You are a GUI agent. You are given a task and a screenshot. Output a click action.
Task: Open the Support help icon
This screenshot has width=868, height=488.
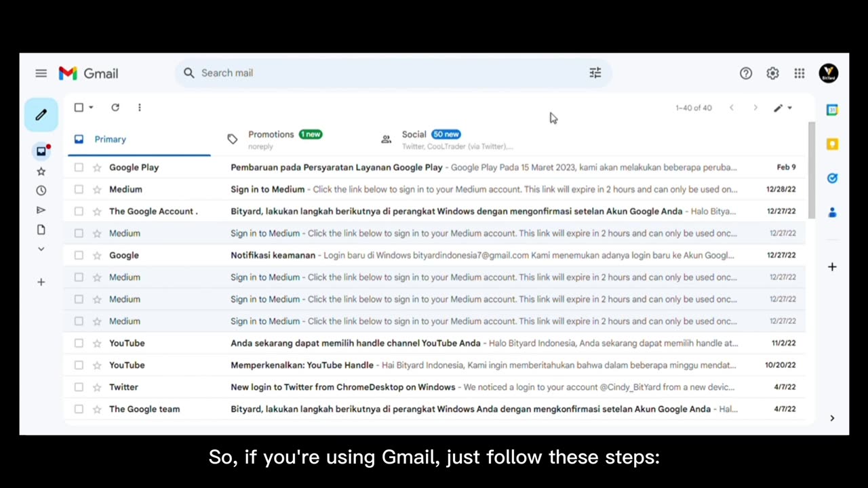[746, 73]
